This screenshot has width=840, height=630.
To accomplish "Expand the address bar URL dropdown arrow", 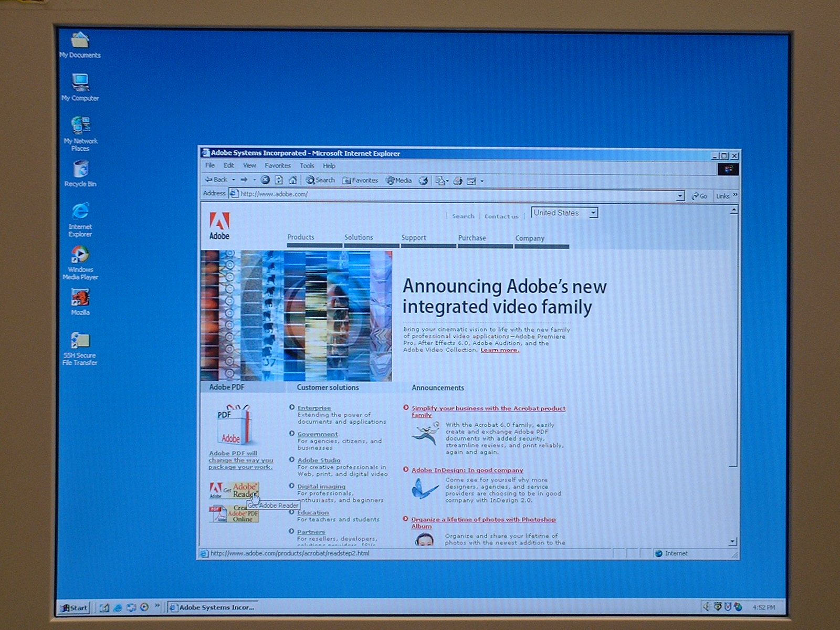I will tap(680, 196).
